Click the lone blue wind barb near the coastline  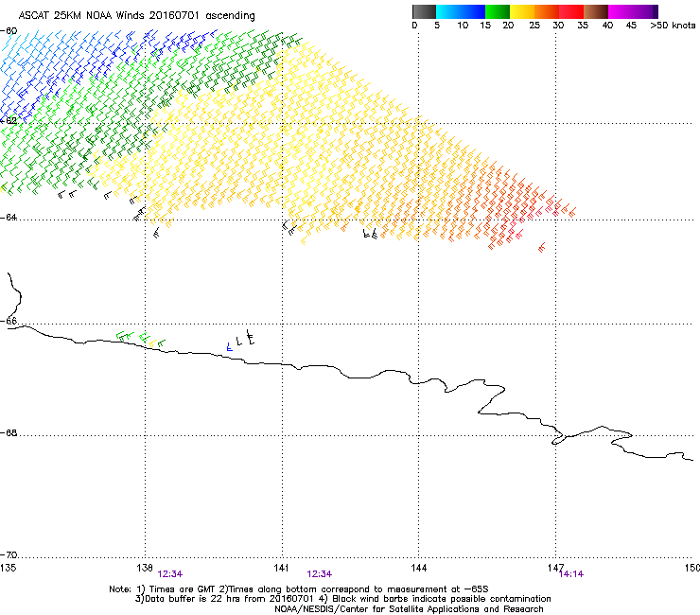[230, 347]
